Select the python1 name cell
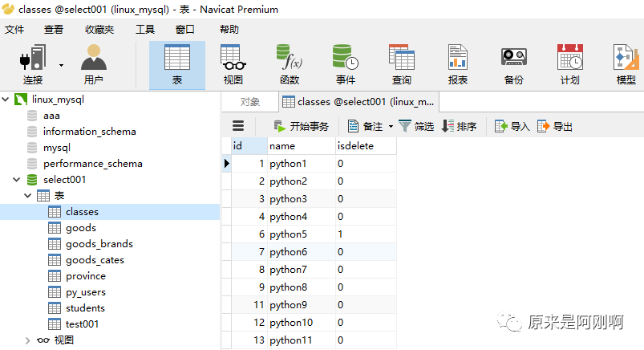The height and width of the screenshot is (350, 644). (x=301, y=164)
